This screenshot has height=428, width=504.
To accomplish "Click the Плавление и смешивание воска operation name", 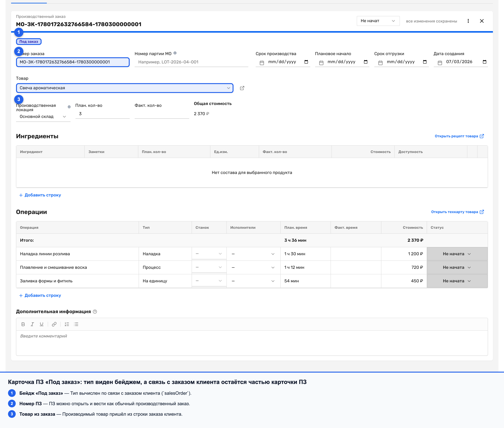I will click(53, 268).
